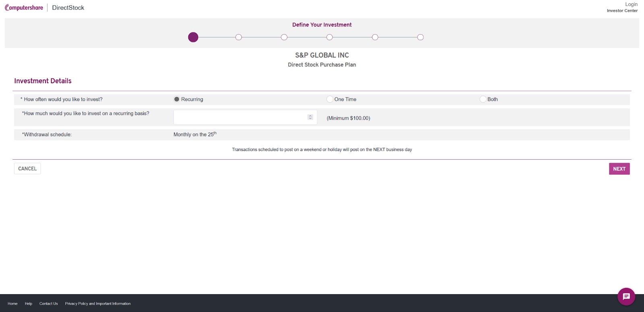
Task: Open Privacy Policy and Important Information
Action: (x=98, y=304)
